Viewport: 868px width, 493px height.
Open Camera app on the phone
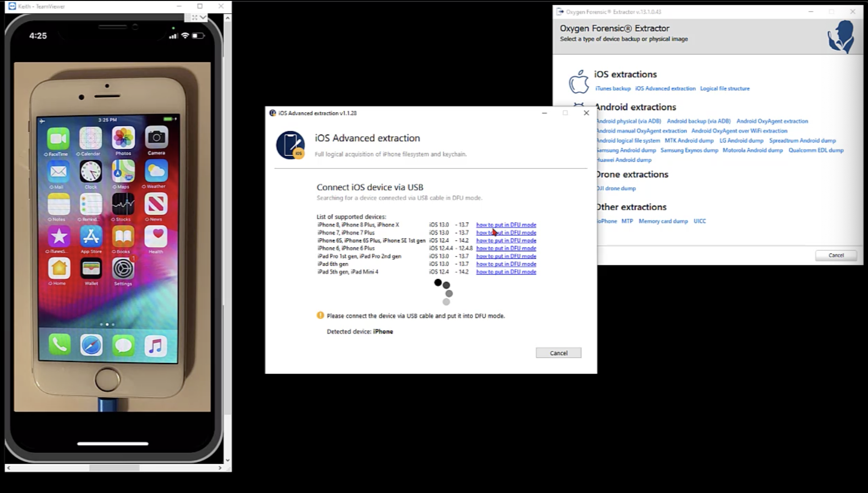157,137
